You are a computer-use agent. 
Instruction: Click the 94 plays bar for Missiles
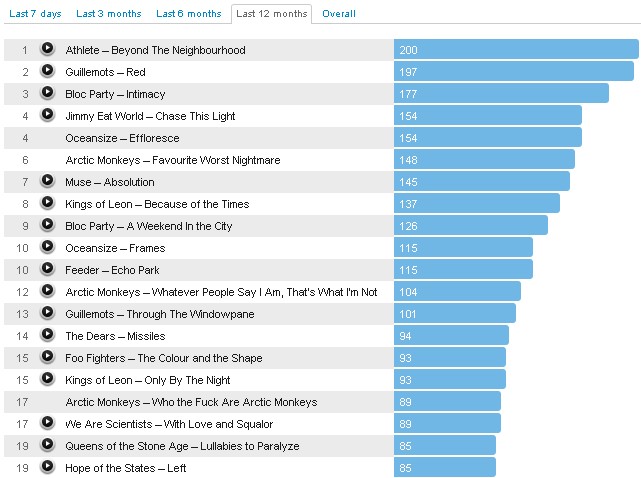click(x=451, y=336)
